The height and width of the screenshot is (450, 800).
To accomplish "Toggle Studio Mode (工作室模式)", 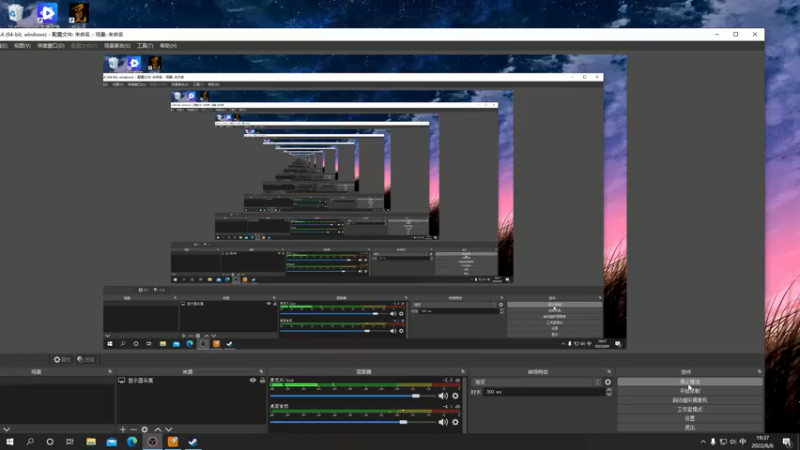I will coord(690,409).
